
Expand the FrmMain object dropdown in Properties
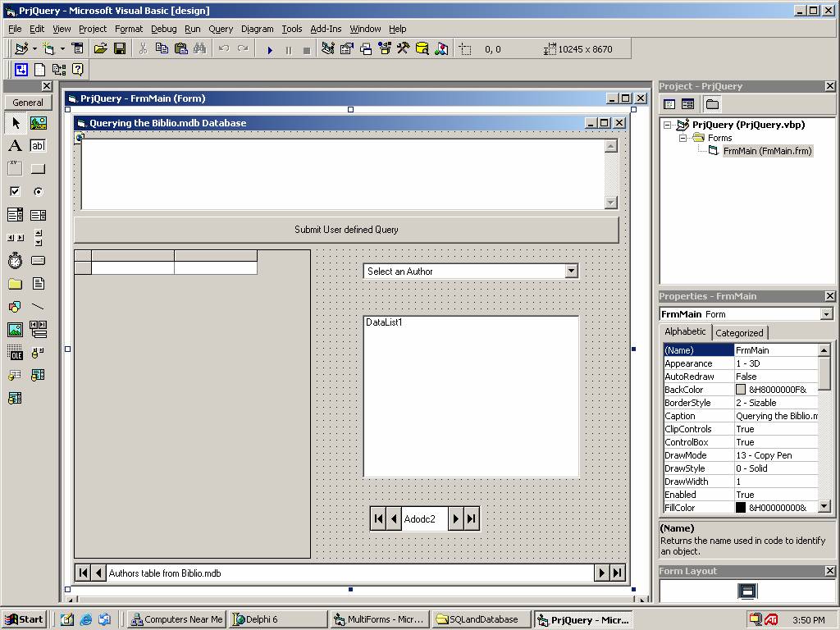(826, 314)
